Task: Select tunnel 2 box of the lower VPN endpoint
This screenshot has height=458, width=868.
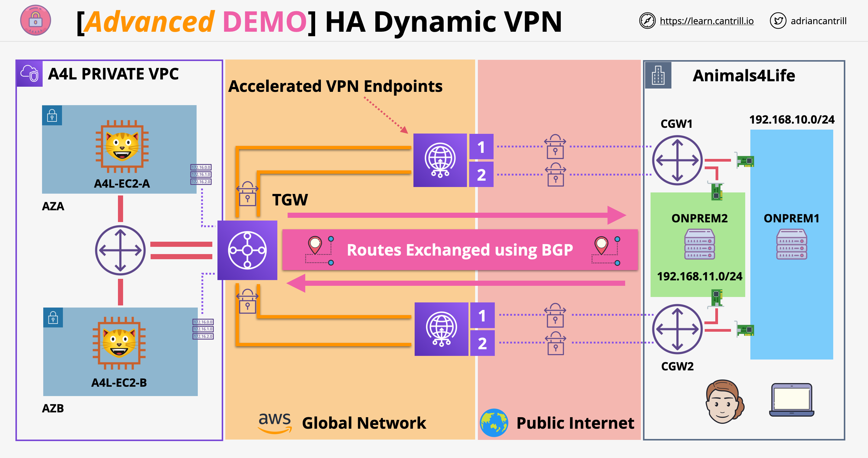Action: pyautogui.click(x=482, y=343)
